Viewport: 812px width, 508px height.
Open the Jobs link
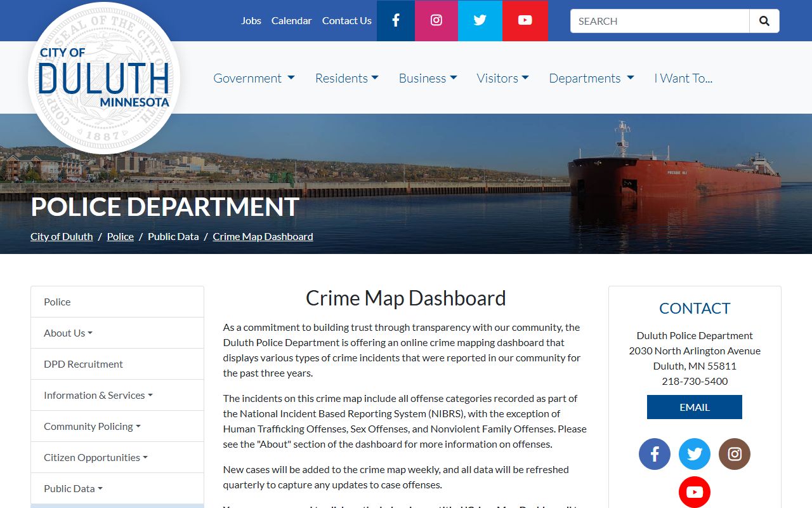click(251, 20)
